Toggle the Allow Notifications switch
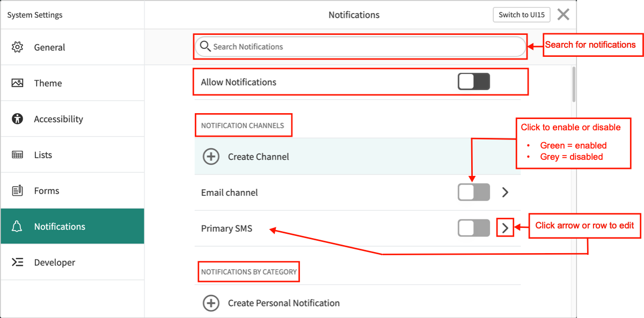Image resolution: width=644 pixels, height=318 pixels. [474, 82]
